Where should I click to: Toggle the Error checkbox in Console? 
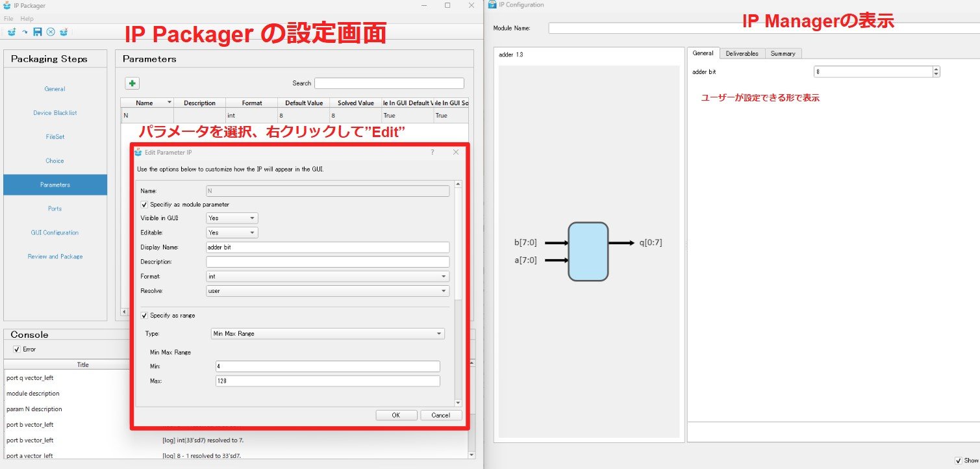[x=17, y=349]
